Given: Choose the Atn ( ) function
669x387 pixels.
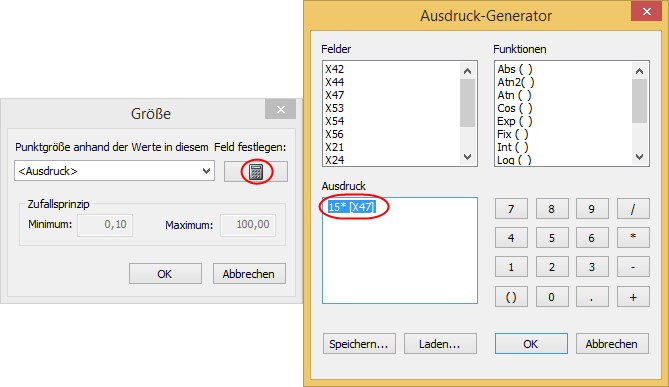Looking at the screenshot, I should click(x=515, y=95).
